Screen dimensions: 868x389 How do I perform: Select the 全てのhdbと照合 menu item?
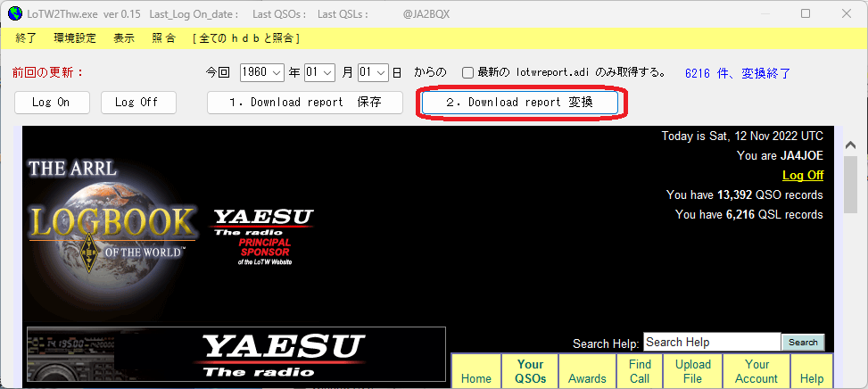(246, 38)
